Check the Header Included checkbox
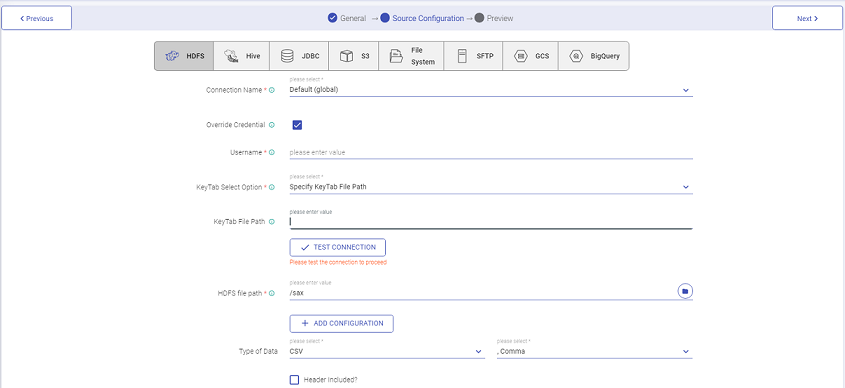Viewport: 845px width, 388px height. pyautogui.click(x=294, y=380)
